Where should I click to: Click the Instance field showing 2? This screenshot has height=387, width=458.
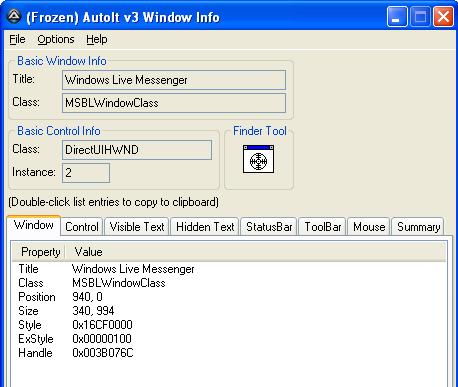(86, 173)
